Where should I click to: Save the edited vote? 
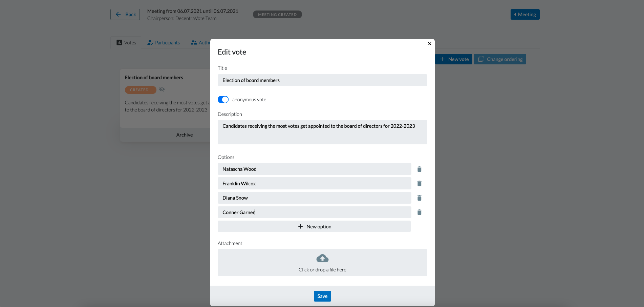tap(322, 296)
